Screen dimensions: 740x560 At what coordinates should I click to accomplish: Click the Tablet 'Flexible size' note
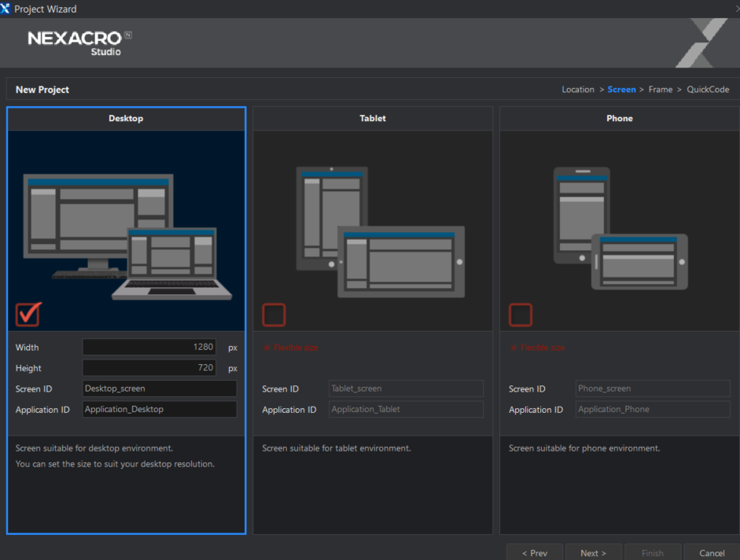pos(291,348)
